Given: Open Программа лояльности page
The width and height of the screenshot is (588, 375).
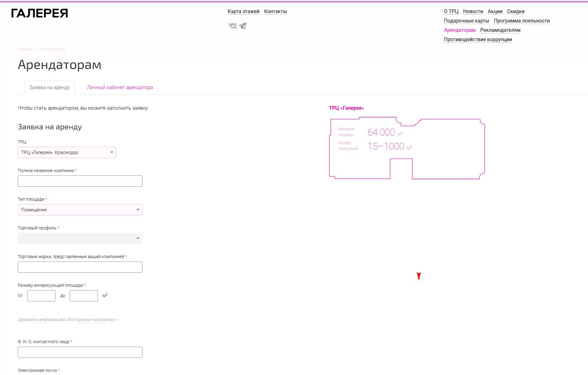Looking at the screenshot, I should [x=522, y=21].
